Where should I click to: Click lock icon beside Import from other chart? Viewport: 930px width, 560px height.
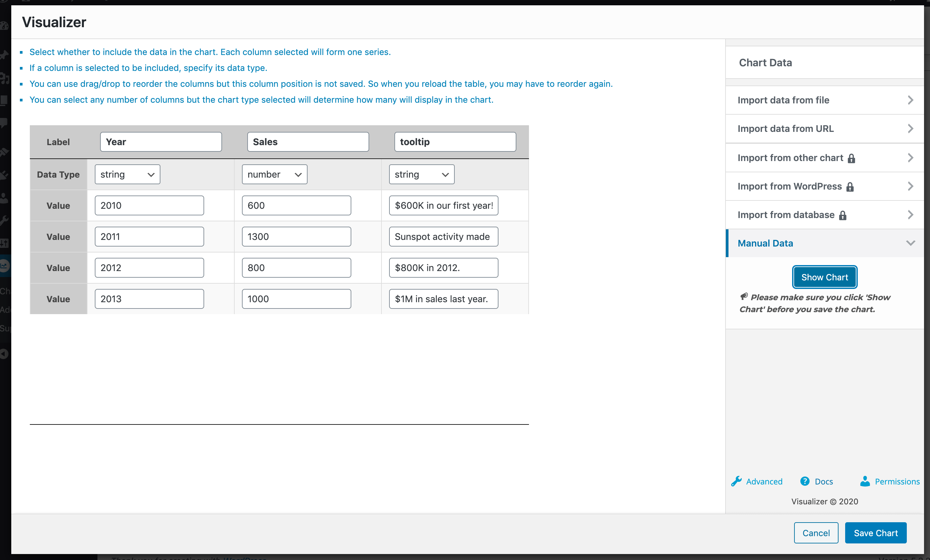coord(851,158)
